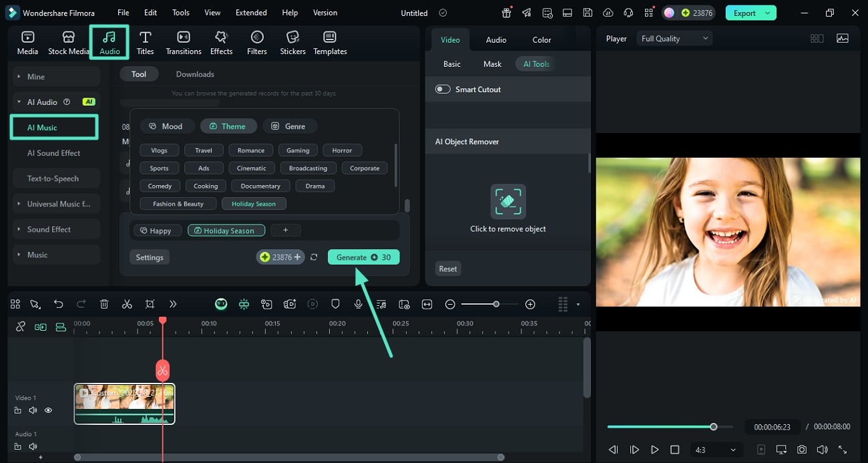868x463 pixels.
Task: Split clip with scissors icon in toolbar
Action: 127,304
